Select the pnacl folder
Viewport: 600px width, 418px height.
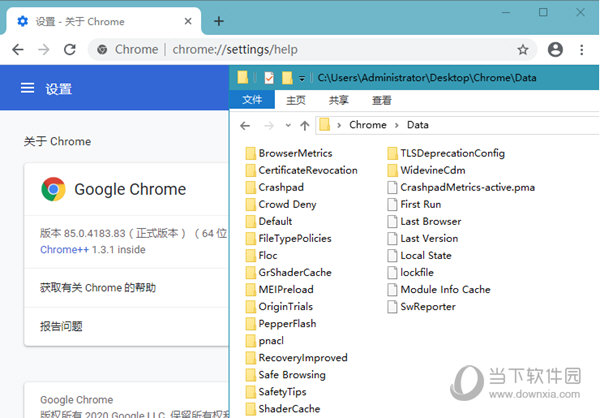[x=264, y=341]
